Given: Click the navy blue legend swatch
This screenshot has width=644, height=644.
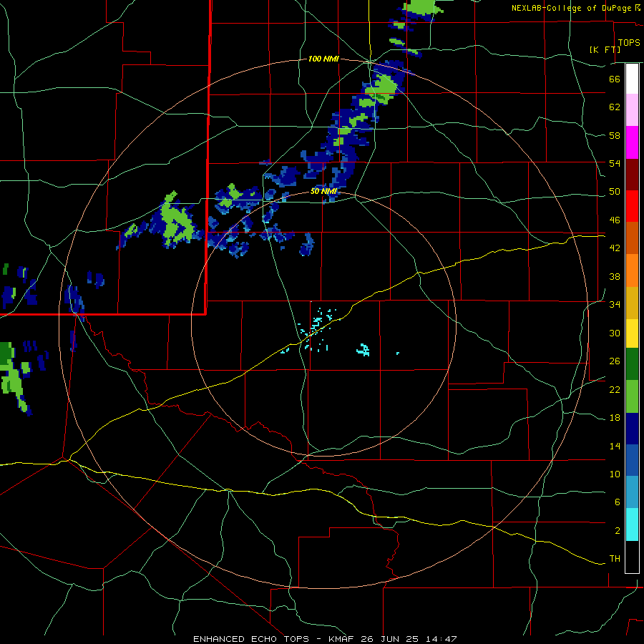Looking at the screenshot, I should coord(632,429).
